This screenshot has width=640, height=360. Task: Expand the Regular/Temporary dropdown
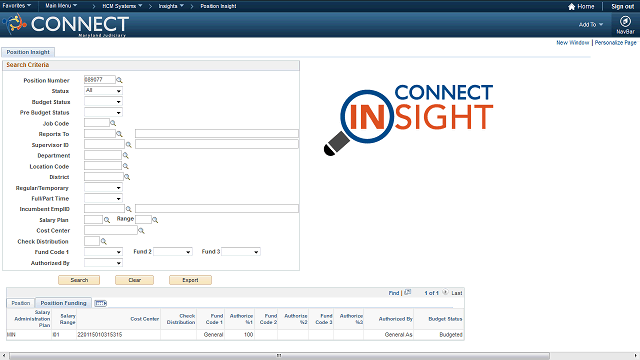(x=103, y=188)
